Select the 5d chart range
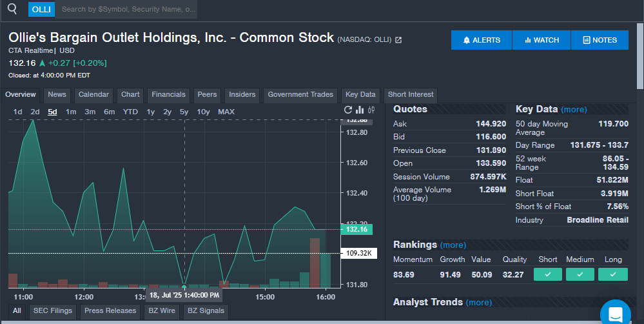Screen dimensions: 644x324 pyautogui.click(x=52, y=112)
